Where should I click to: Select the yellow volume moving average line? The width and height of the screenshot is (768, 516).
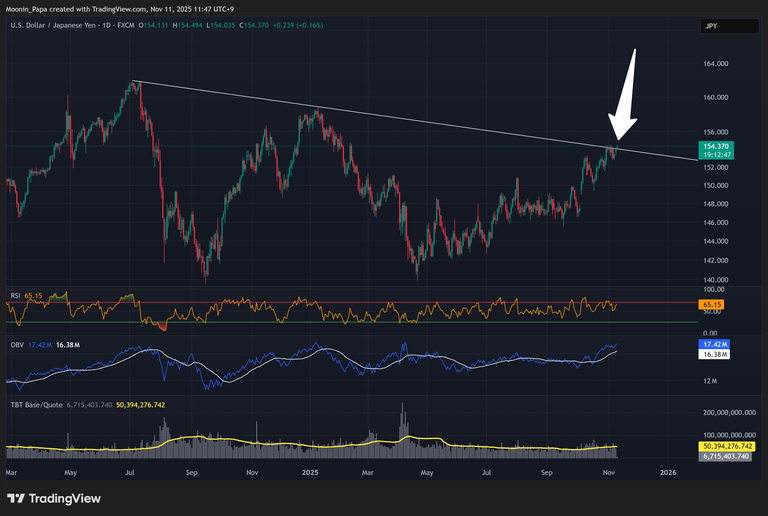click(x=300, y=444)
